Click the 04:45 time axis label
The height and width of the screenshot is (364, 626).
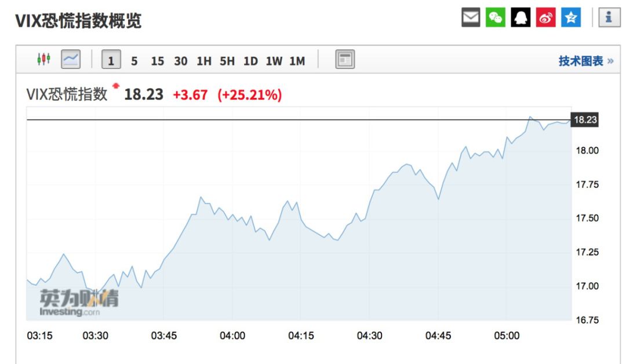coord(438,336)
